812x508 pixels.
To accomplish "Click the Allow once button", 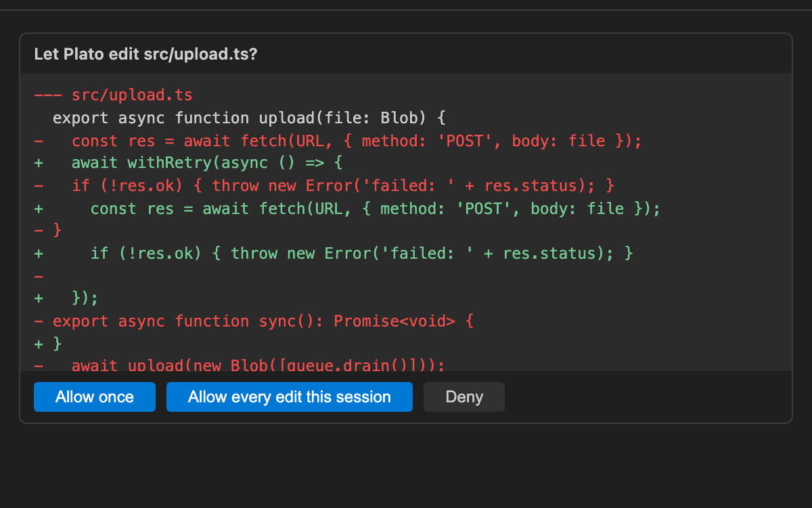I will coord(95,397).
